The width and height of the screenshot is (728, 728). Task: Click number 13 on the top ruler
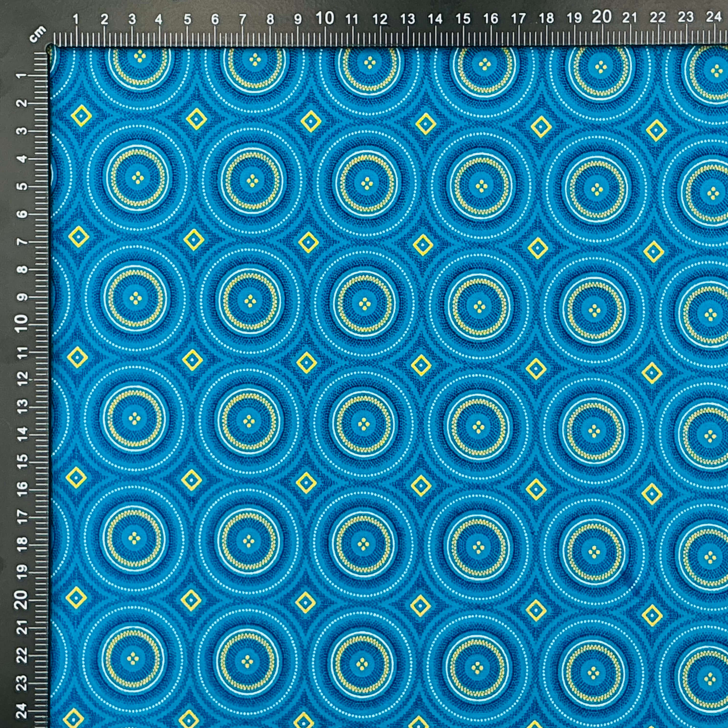(x=407, y=19)
